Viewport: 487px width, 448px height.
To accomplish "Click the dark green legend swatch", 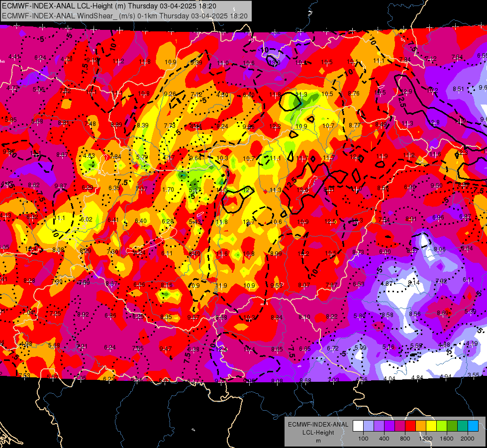I will click(x=452, y=426).
